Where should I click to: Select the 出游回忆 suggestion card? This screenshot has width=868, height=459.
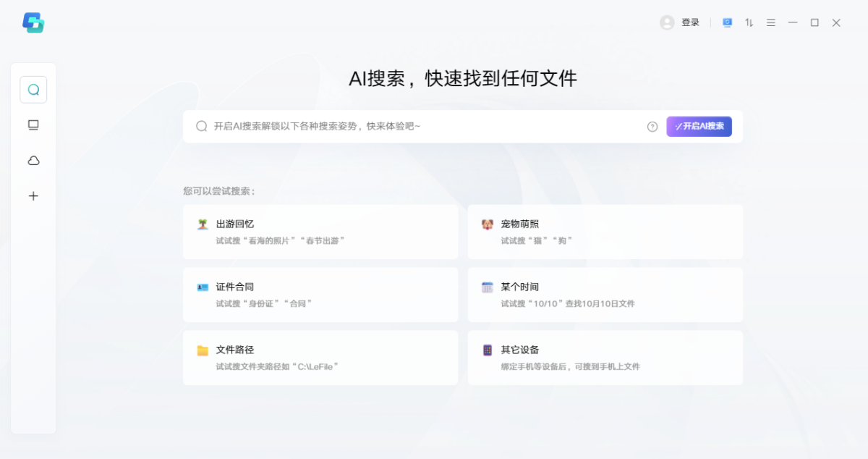[x=320, y=232]
